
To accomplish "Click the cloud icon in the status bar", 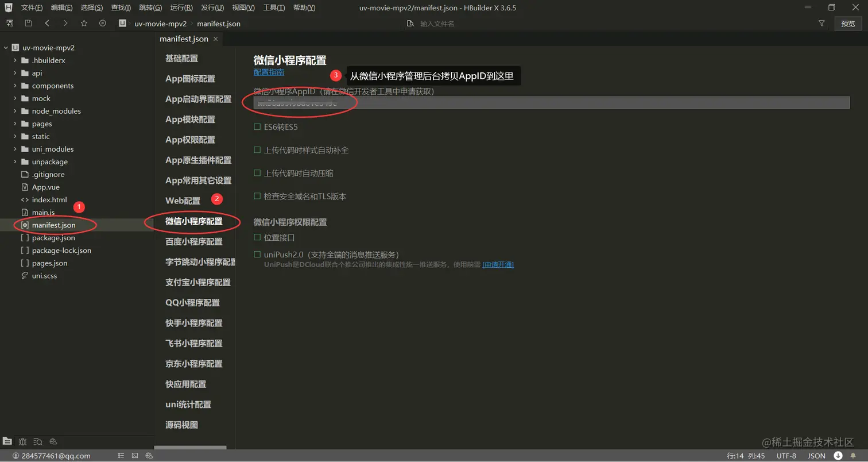I will (x=149, y=456).
